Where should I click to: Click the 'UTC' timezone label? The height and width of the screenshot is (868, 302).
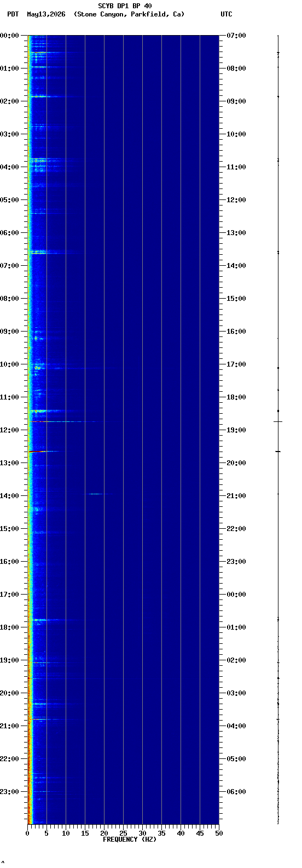(226, 14)
